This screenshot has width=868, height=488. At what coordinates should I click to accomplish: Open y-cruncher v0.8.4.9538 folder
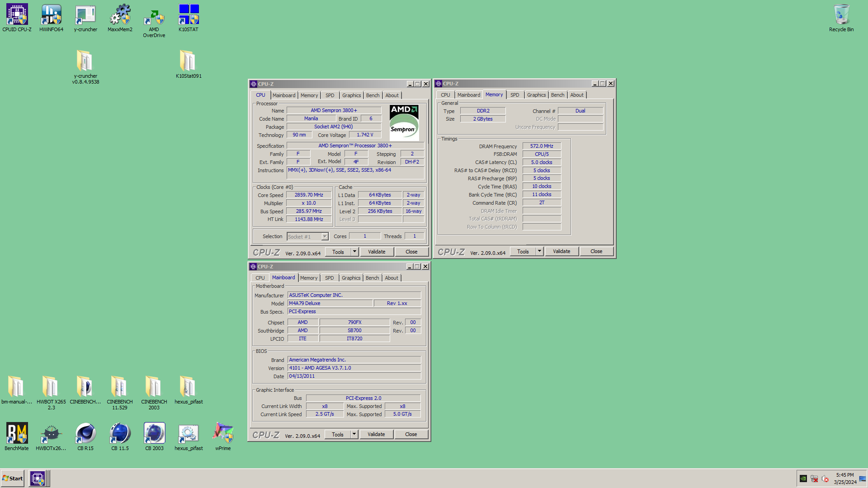(x=85, y=67)
